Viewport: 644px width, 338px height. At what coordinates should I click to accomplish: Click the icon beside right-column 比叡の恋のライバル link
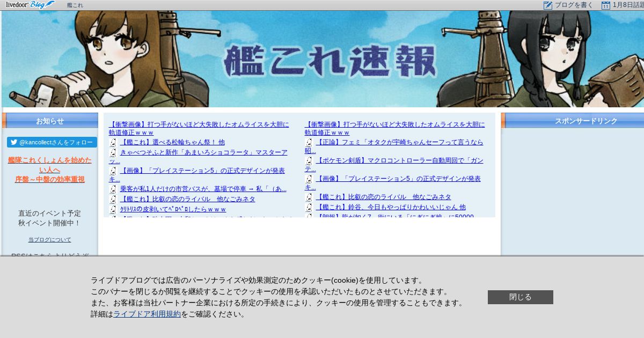point(309,197)
